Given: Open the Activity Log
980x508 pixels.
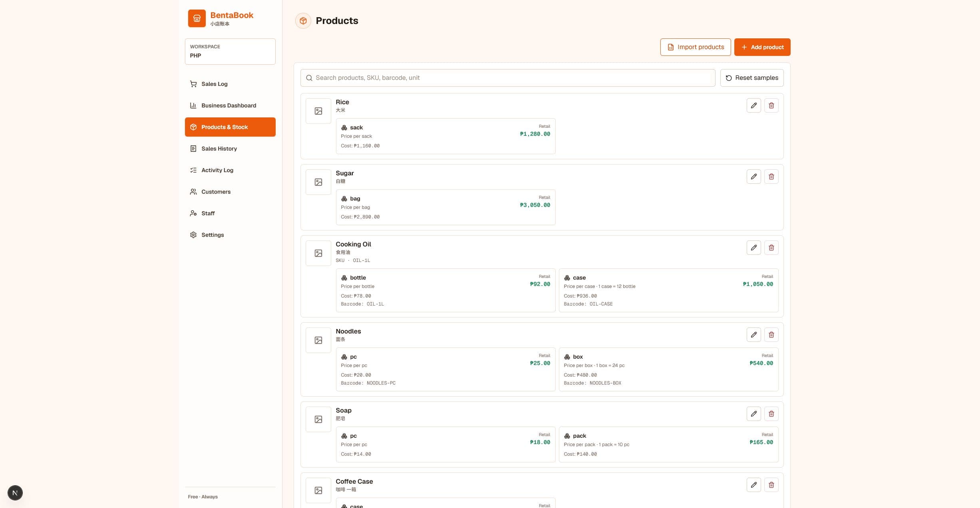Looking at the screenshot, I should (x=230, y=170).
